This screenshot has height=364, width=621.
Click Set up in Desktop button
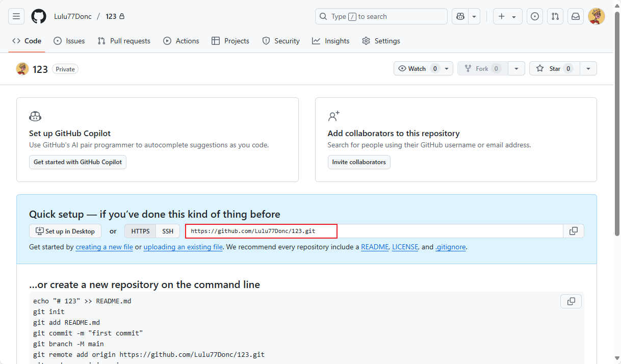click(65, 231)
